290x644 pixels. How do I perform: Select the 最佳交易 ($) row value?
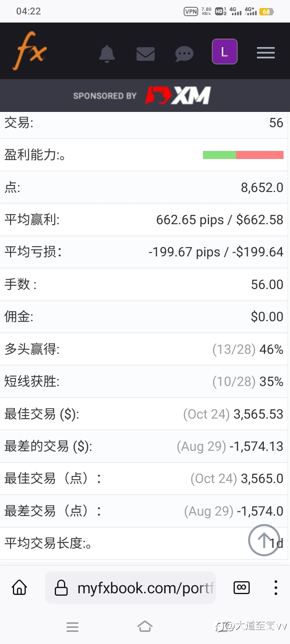[233, 414]
